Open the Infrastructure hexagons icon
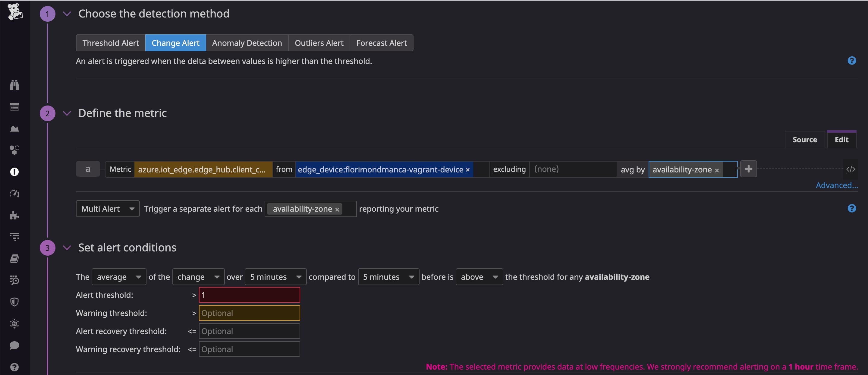 pyautogui.click(x=14, y=150)
